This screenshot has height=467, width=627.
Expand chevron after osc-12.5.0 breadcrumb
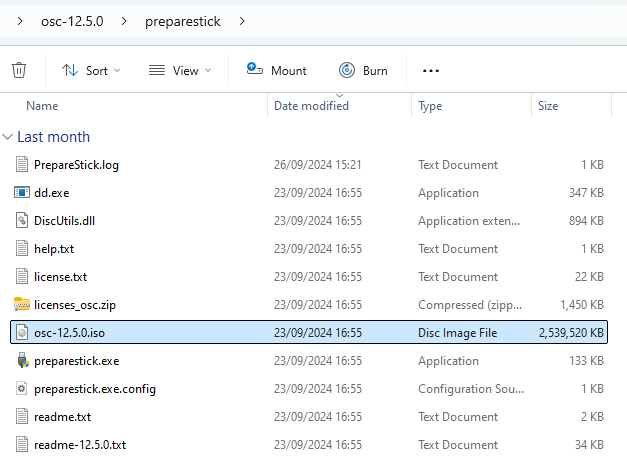coord(124,21)
